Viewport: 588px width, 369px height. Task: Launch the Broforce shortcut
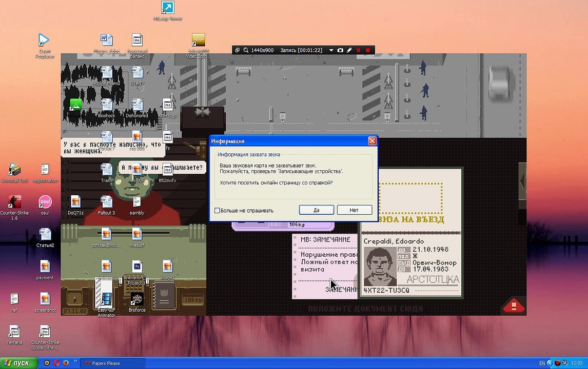click(x=137, y=303)
